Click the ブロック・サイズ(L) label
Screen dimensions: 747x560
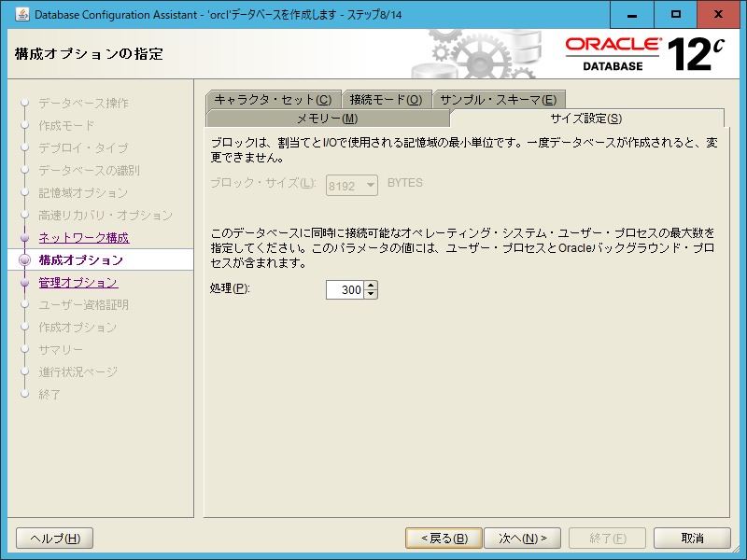[263, 183]
